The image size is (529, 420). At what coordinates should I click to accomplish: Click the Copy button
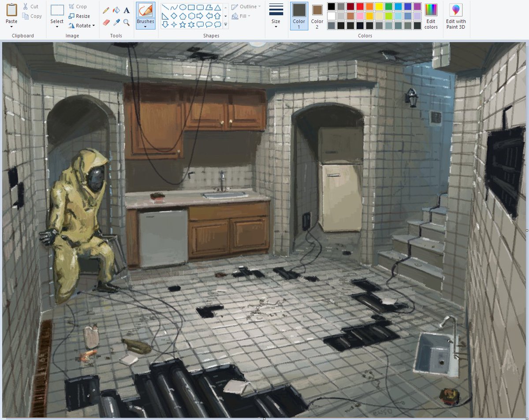[x=32, y=16]
